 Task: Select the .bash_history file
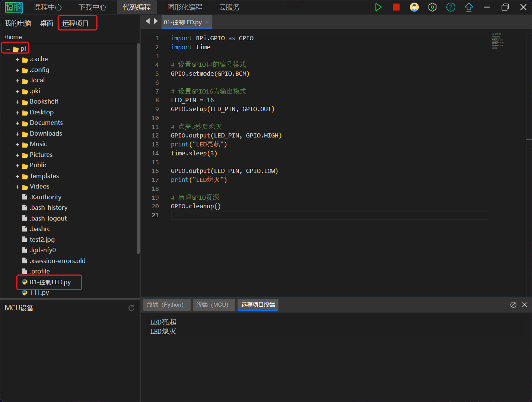click(x=48, y=208)
